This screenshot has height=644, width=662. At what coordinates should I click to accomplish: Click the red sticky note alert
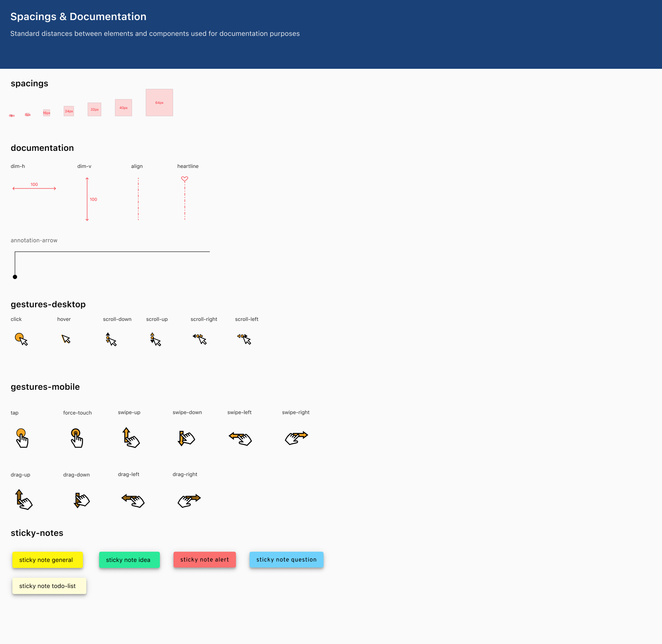(204, 559)
